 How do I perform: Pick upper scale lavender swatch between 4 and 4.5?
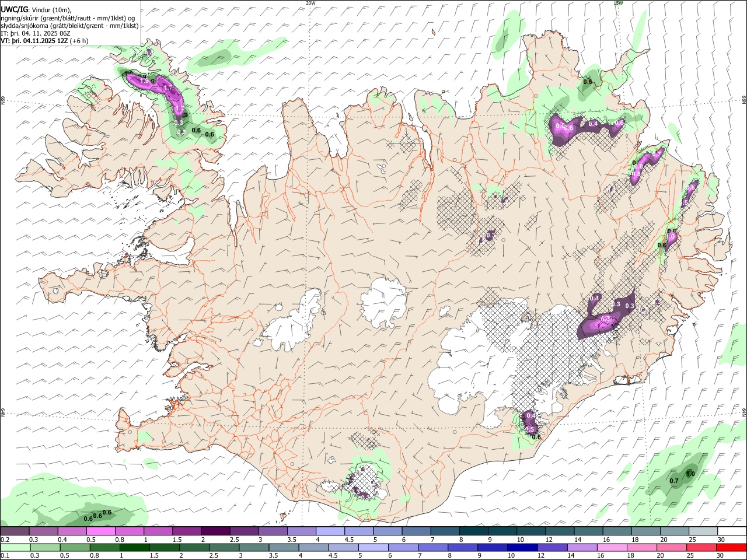coord(330,531)
